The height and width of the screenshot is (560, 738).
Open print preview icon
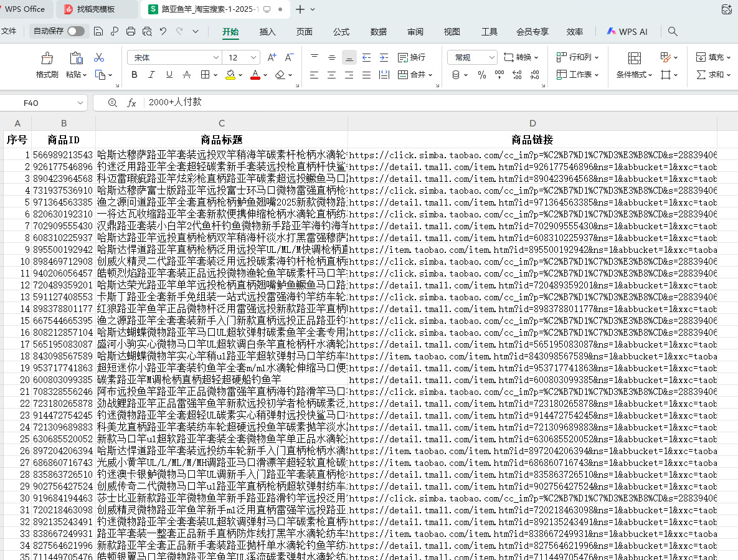148,32
